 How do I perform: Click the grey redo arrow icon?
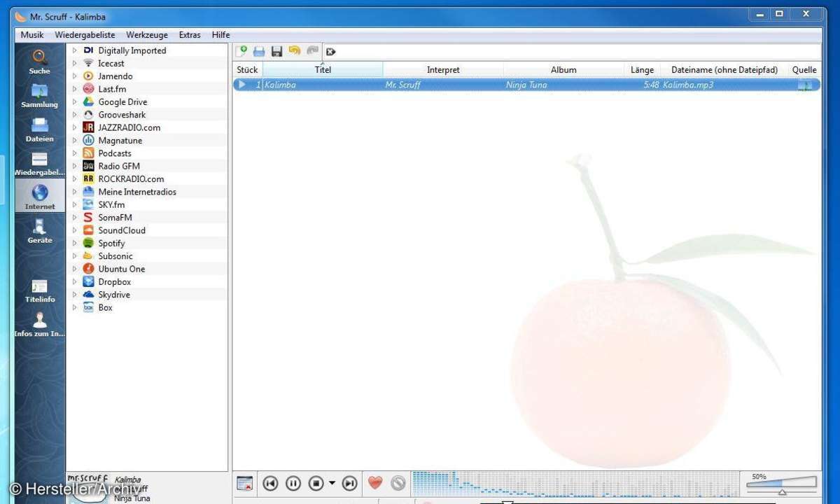click(312, 51)
